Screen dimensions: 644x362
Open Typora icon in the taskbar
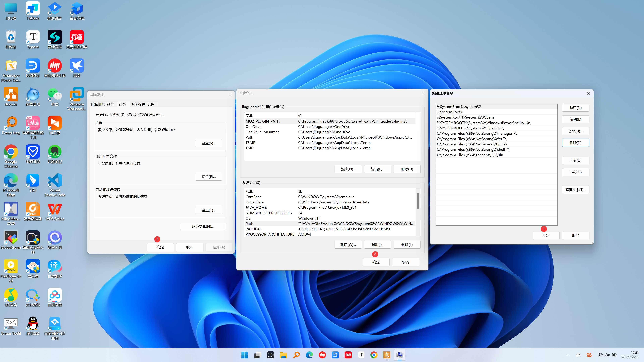point(361,355)
